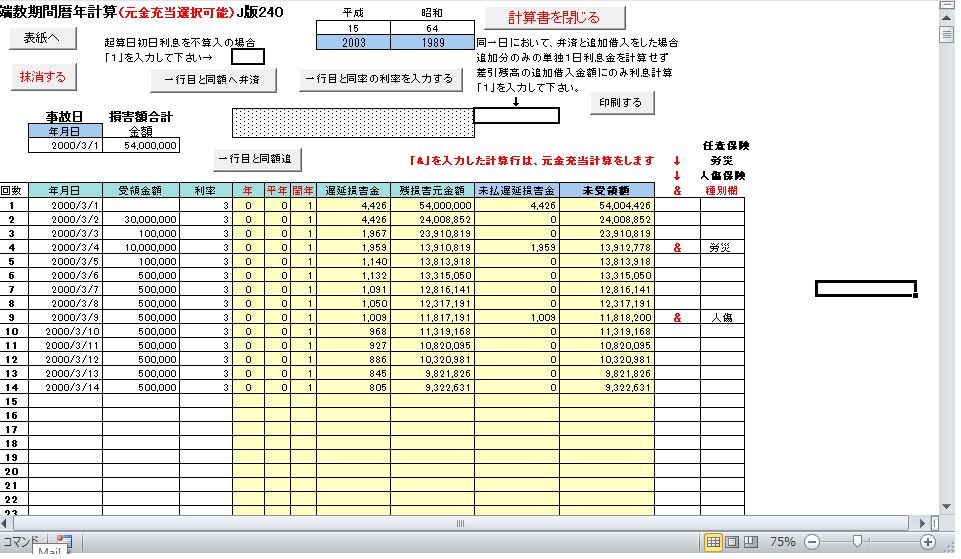Select the 人傷 type cell in row 9
961x559 pixels.
click(722, 318)
